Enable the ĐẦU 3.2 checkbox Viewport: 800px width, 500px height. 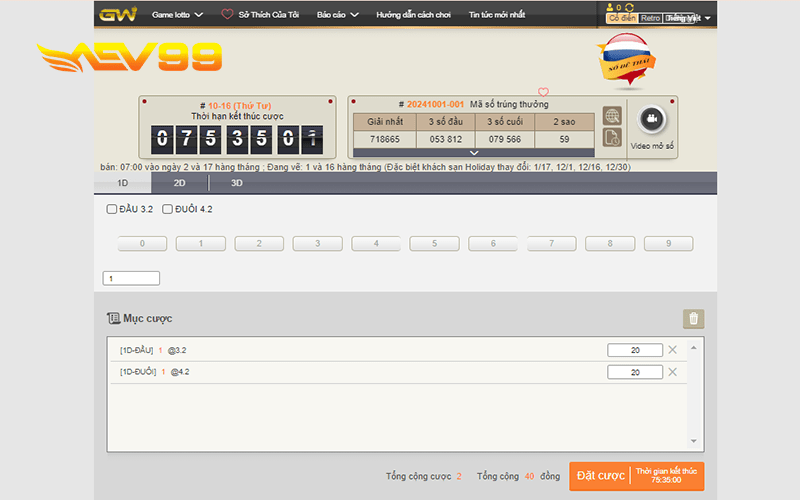pyautogui.click(x=111, y=209)
